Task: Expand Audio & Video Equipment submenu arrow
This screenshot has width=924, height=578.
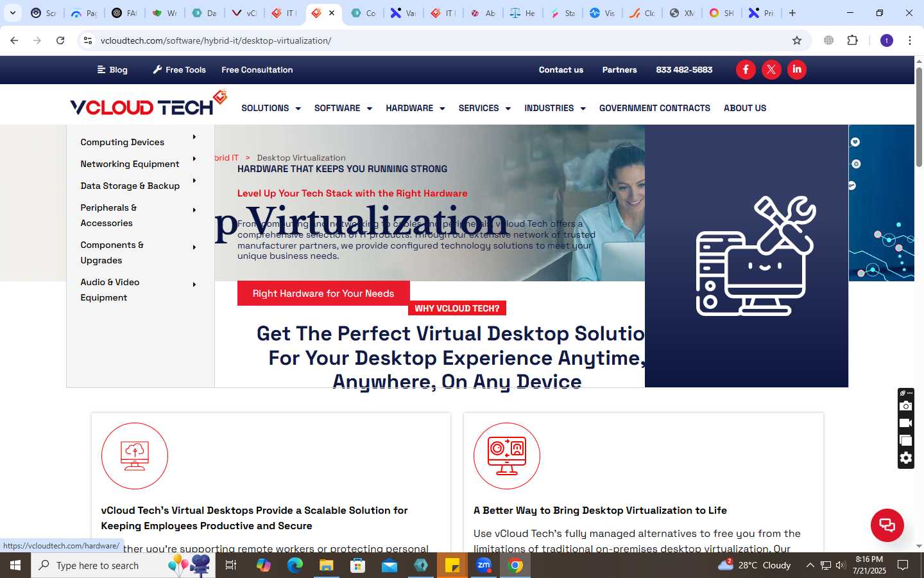Action: (x=194, y=285)
